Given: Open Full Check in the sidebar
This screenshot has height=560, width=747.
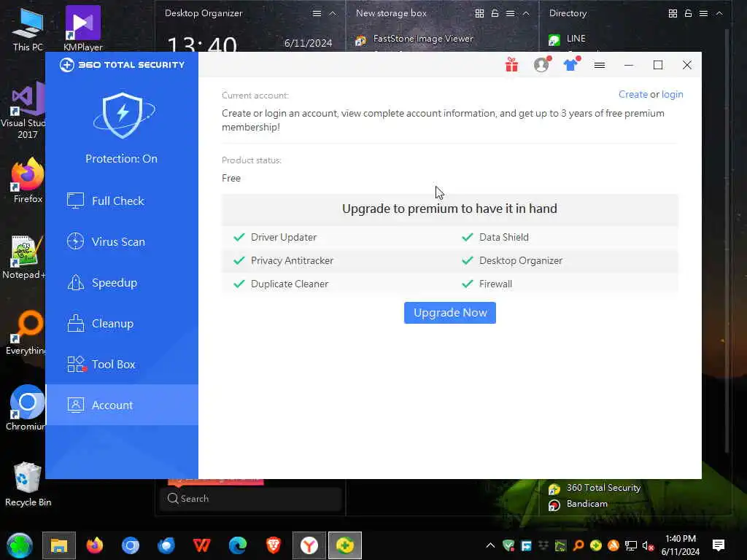Looking at the screenshot, I should pyautogui.click(x=122, y=201).
